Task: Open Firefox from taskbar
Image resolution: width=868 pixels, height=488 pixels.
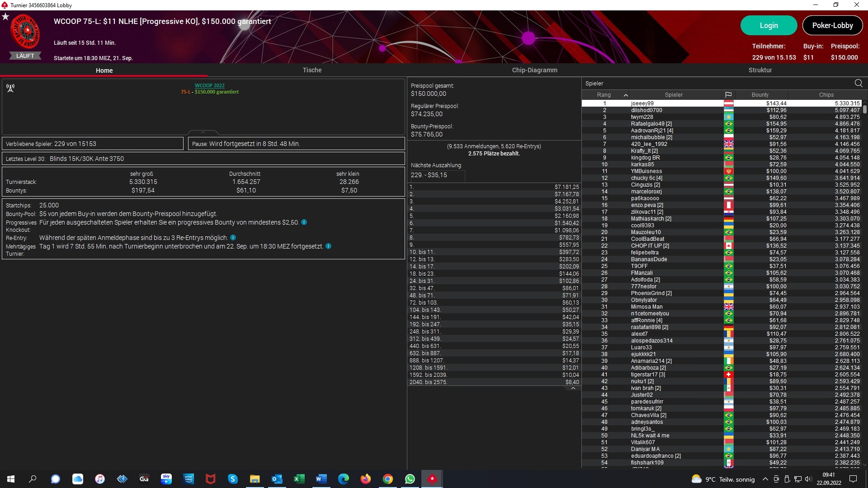Action: [x=366, y=479]
